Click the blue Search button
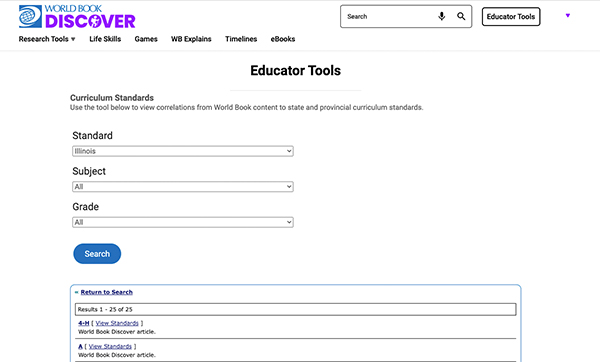This screenshot has width=600, height=362. coord(97,254)
